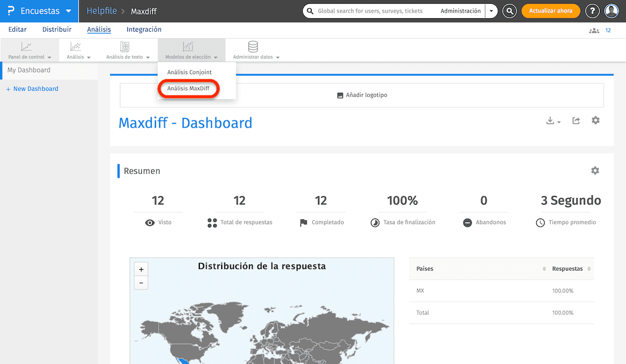
Task: Expand the download export dropdown
Action: coord(553,121)
